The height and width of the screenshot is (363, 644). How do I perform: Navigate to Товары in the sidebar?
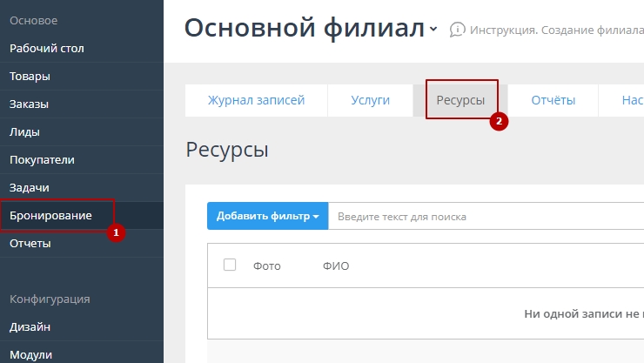tap(30, 76)
